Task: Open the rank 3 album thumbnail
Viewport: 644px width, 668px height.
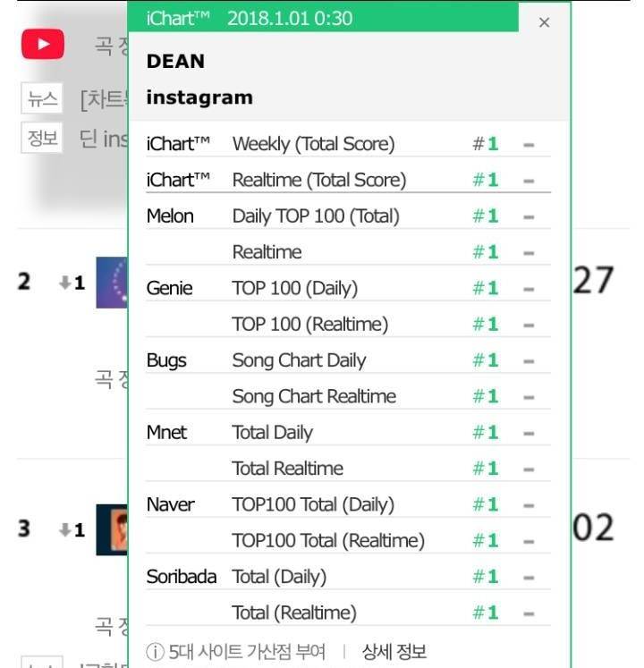Action: (112, 529)
